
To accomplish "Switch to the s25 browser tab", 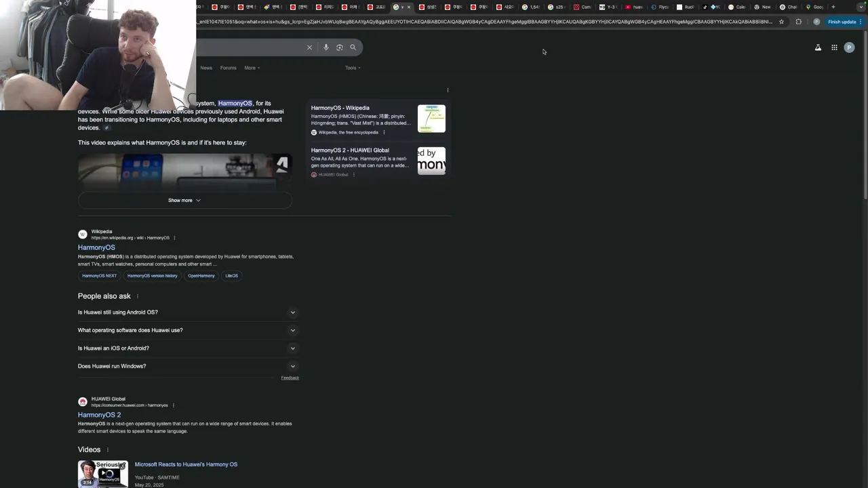I will (x=556, y=7).
